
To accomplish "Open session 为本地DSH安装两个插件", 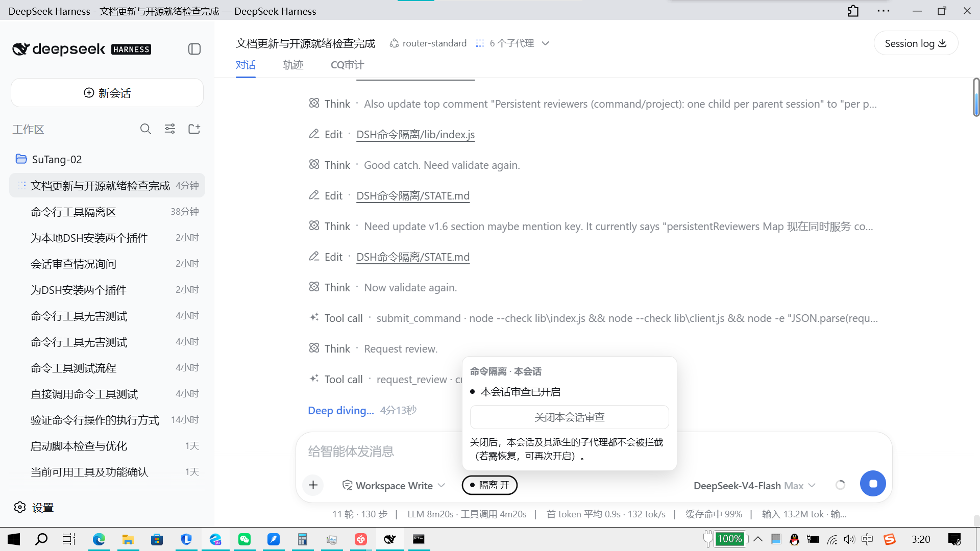I will [x=107, y=238].
